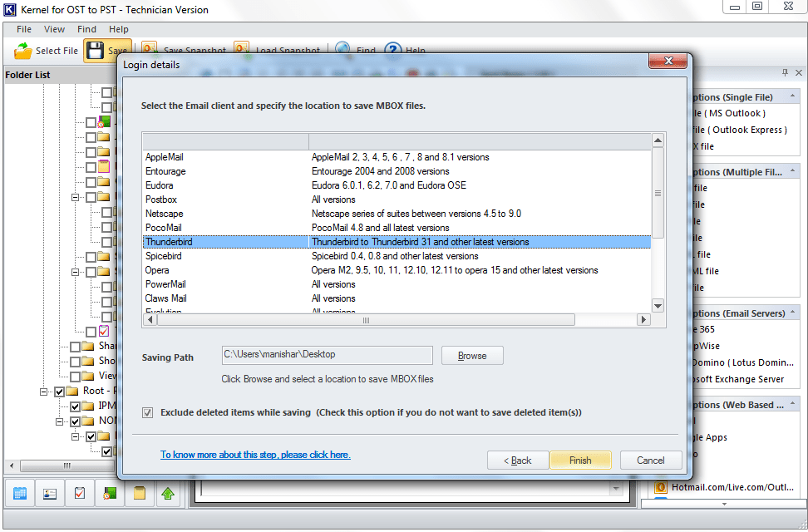Viewport: 808px width, 532px height.
Task: Toggle Exclude deleted items while saving checkbox
Action: click(148, 412)
